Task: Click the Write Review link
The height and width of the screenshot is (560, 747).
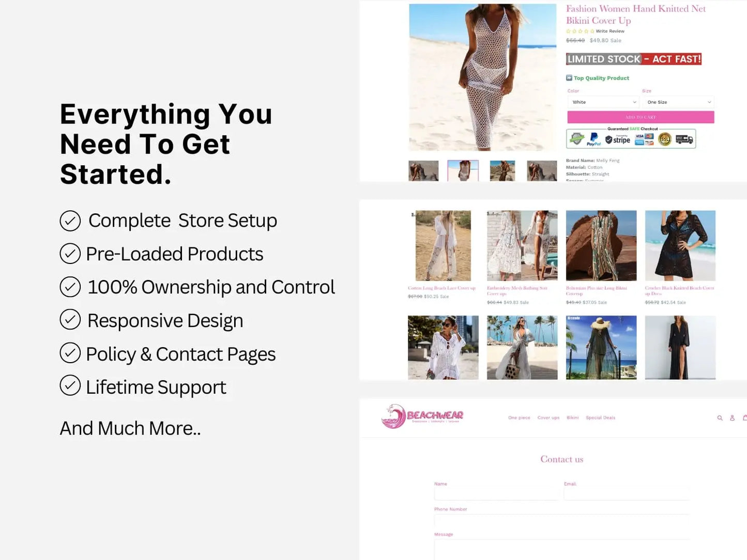Action: [x=610, y=31]
